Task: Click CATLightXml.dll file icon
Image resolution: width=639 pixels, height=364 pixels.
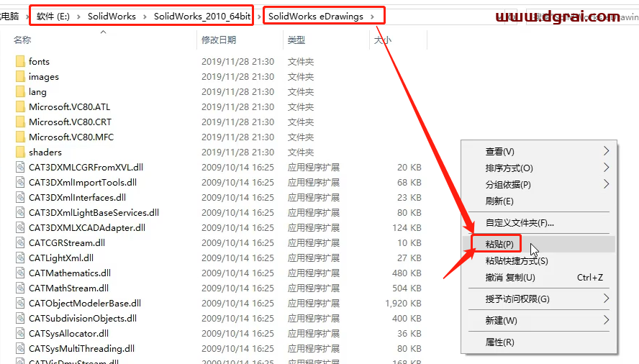Action: (x=20, y=258)
